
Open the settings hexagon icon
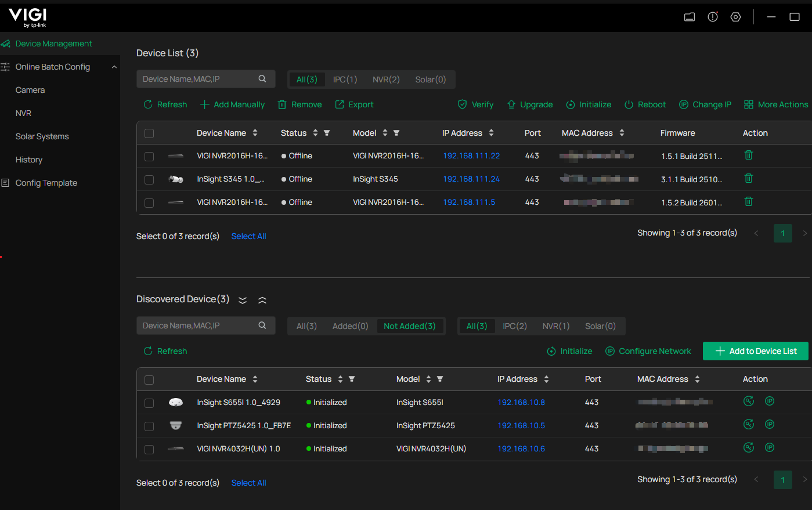pos(736,17)
